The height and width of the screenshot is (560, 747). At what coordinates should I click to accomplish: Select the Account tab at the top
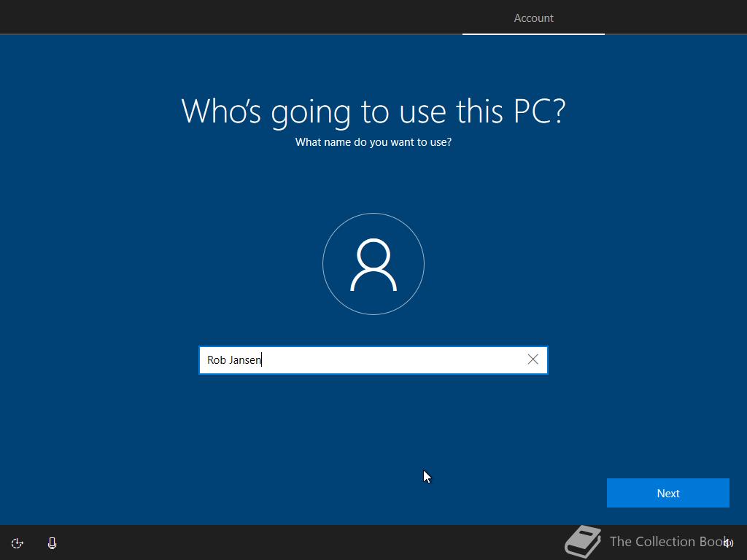click(x=533, y=18)
